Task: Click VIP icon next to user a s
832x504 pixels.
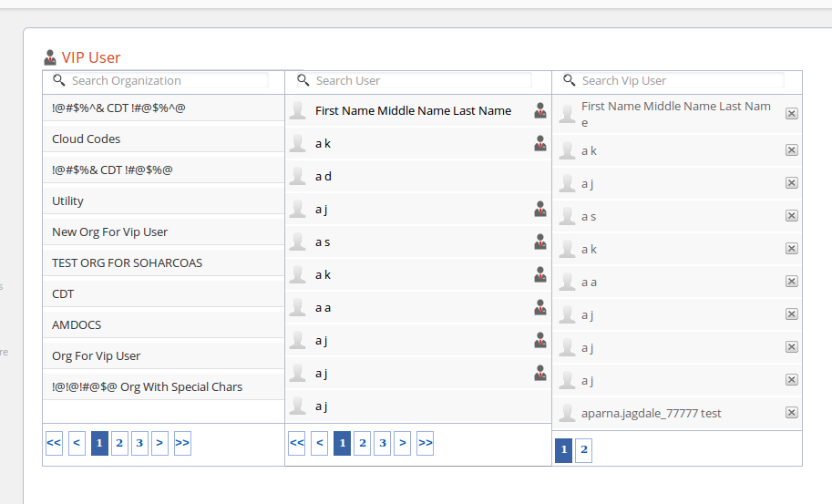Action: [x=540, y=242]
